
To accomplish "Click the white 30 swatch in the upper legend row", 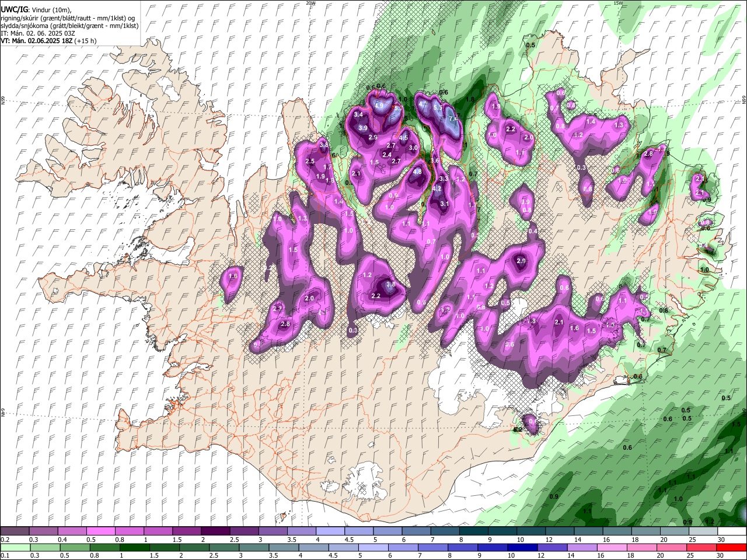I will coord(732,531).
